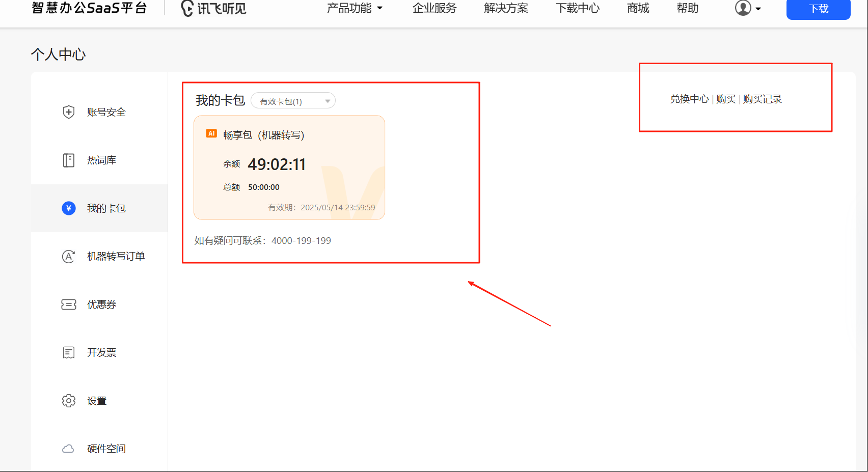This screenshot has height=472, width=868.
Task: Open 解决方案 in the top navigation
Action: coord(506,8)
